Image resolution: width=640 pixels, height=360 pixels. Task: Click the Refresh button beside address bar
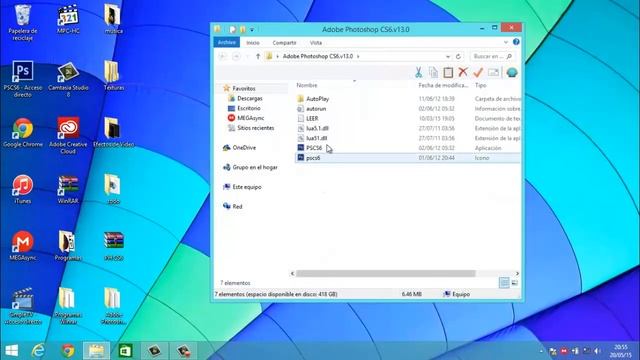point(458,56)
